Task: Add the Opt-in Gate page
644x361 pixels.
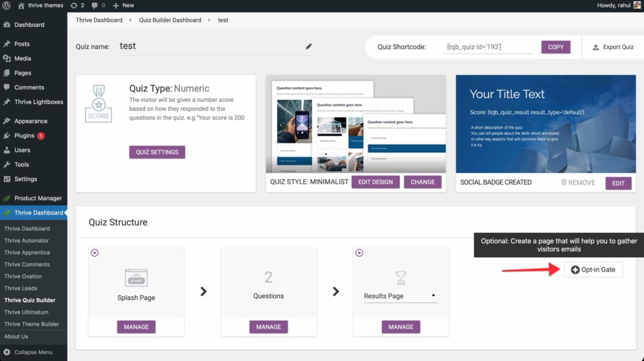Action: pos(593,270)
